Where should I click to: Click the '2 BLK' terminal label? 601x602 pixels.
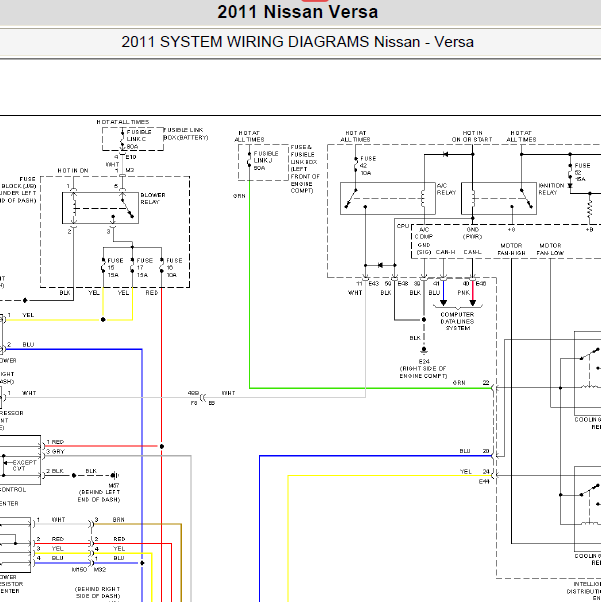tap(55, 471)
